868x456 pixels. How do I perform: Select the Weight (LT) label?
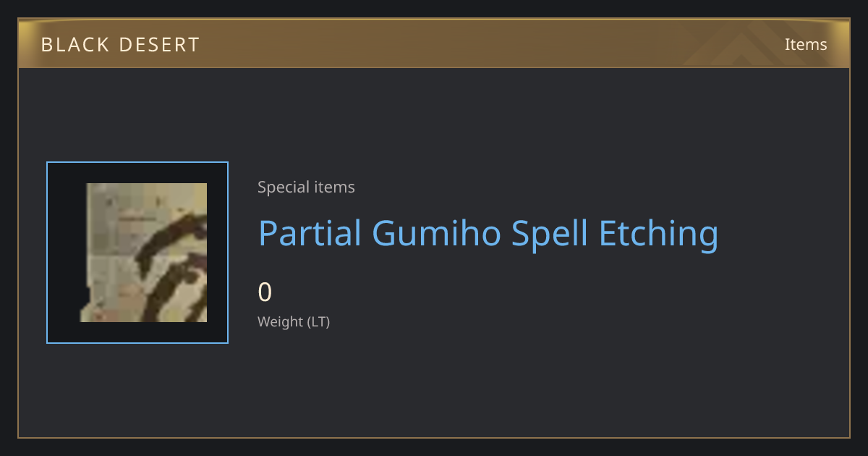(x=294, y=322)
